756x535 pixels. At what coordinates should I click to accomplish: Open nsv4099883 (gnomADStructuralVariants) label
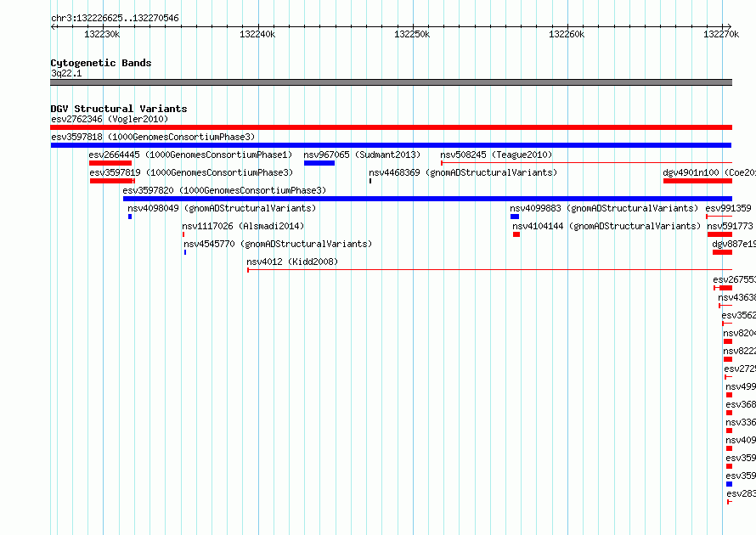click(x=604, y=208)
